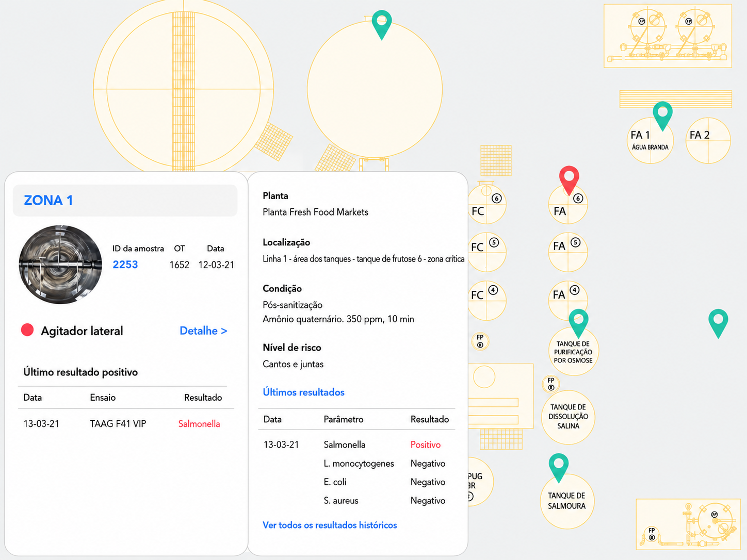The width and height of the screenshot is (747, 560).
Task: Select the FA 2 tank circle
Action: (x=708, y=140)
